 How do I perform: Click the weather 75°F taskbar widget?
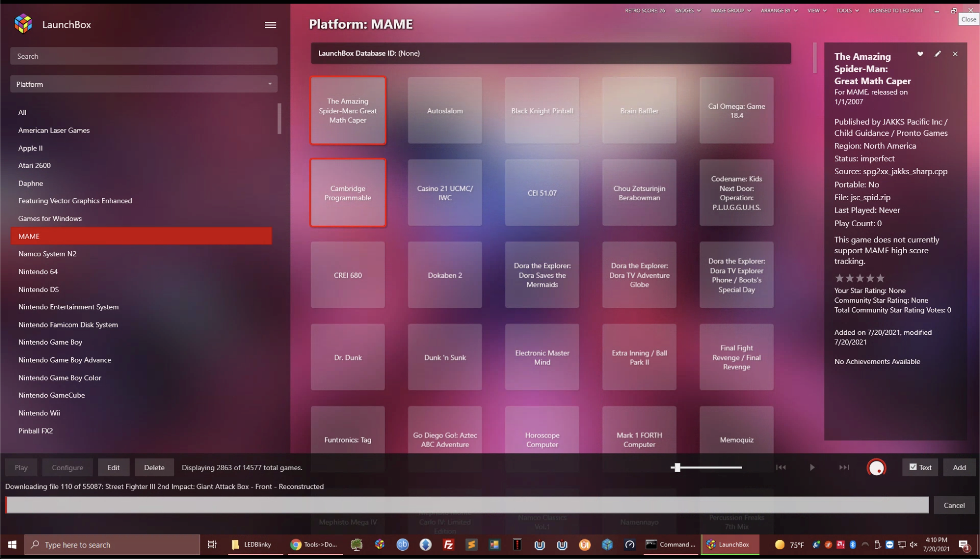[x=789, y=545]
